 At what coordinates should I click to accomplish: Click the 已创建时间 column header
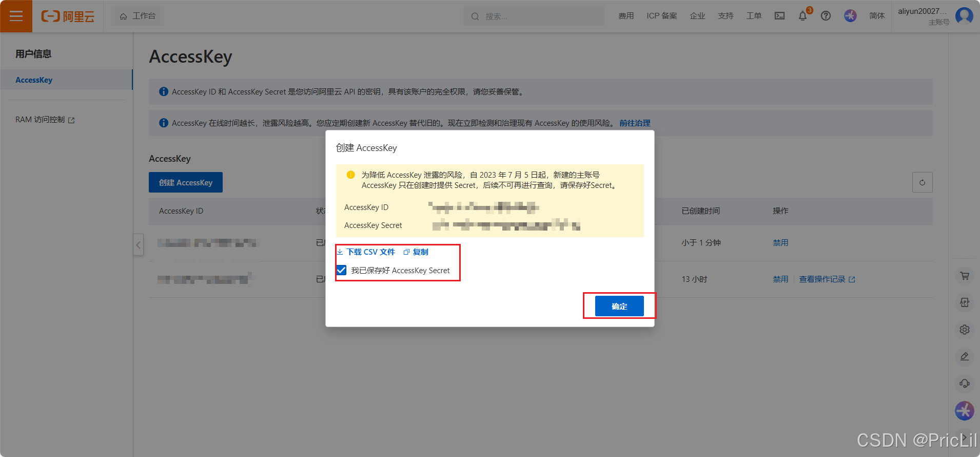[700, 211]
